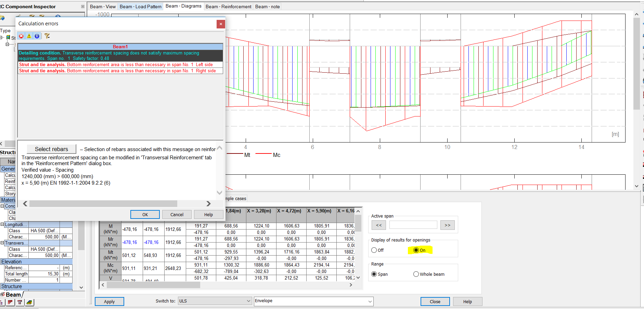Switch to the Beam - Reinforcement tab
The image size is (644, 309).
(229, 7)
